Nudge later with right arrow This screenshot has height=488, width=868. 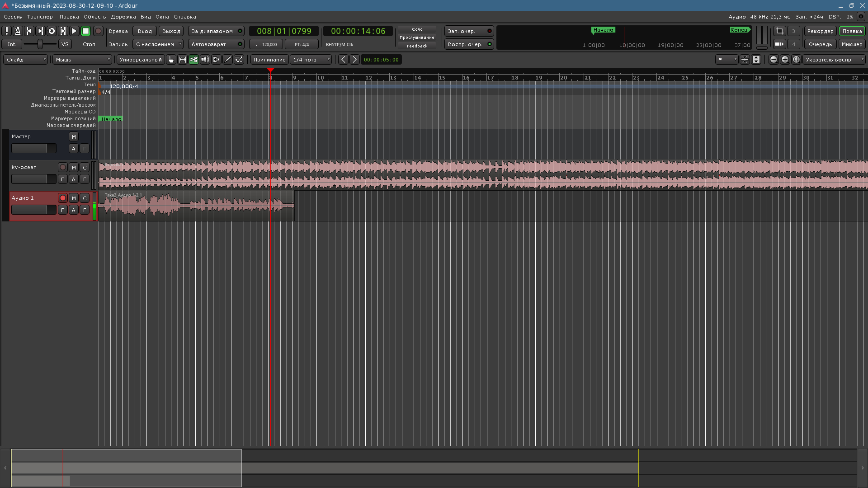coord(355,60)
